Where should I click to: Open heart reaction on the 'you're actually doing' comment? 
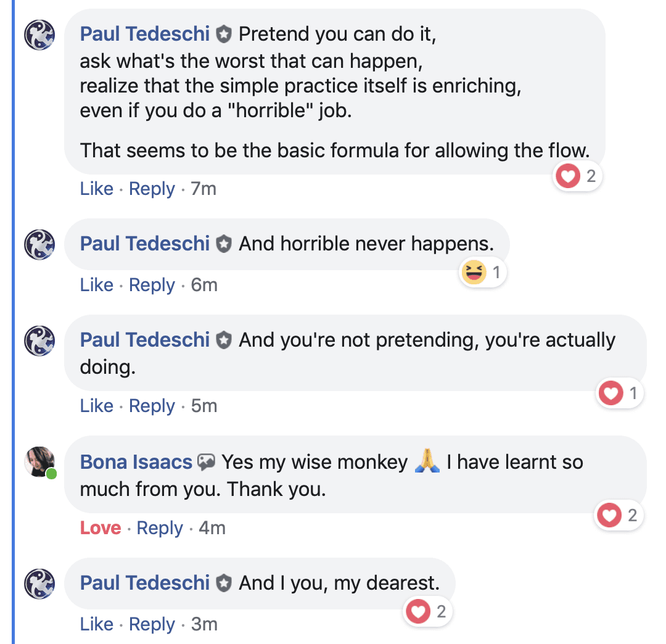pyautogui.click(x=619, y=393)
